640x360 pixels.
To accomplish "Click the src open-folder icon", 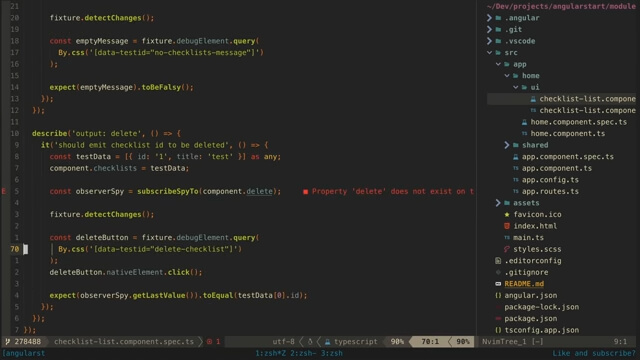I will (498, 53).
